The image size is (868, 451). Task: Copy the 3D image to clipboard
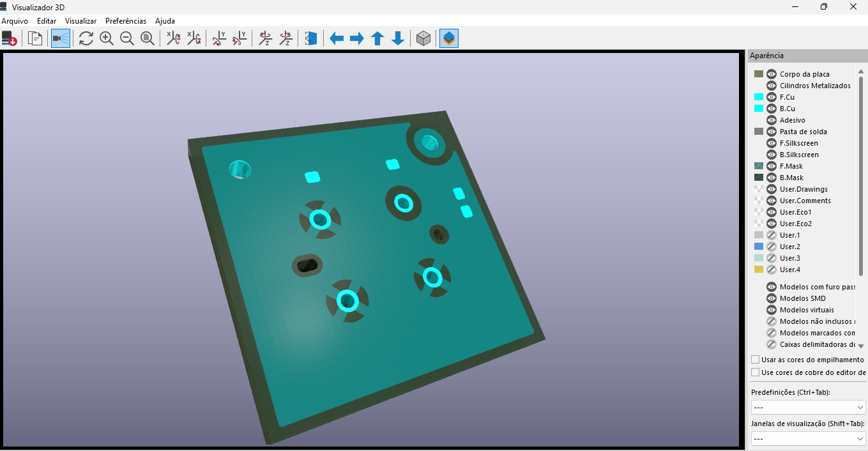tap(35, 39)
